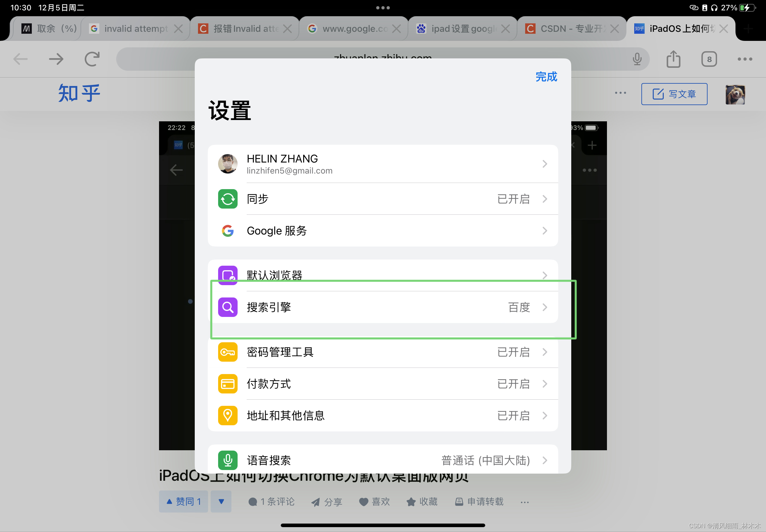Open the Google 服务 G logo icon
Screen dimensions: 766x532
tap(228, 231)
